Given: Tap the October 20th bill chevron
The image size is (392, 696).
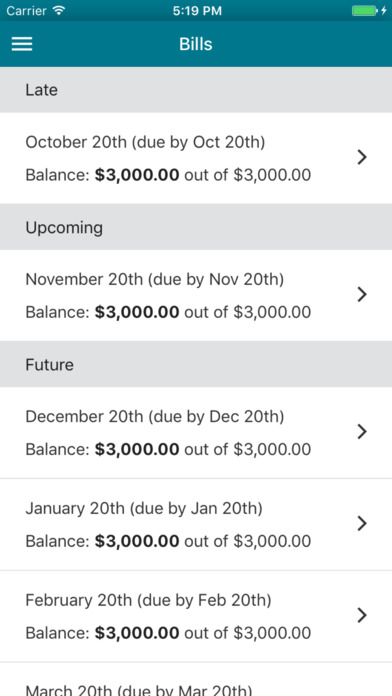Looking at the screenshot, I should [362, 157].
